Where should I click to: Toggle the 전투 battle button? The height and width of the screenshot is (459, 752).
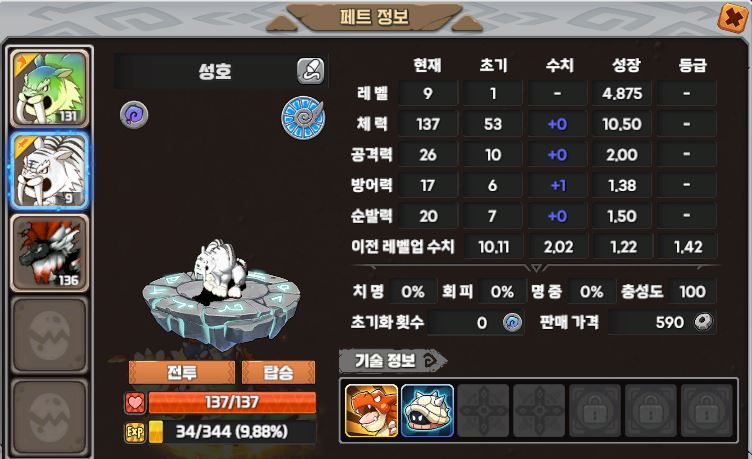tap(182, 372)
